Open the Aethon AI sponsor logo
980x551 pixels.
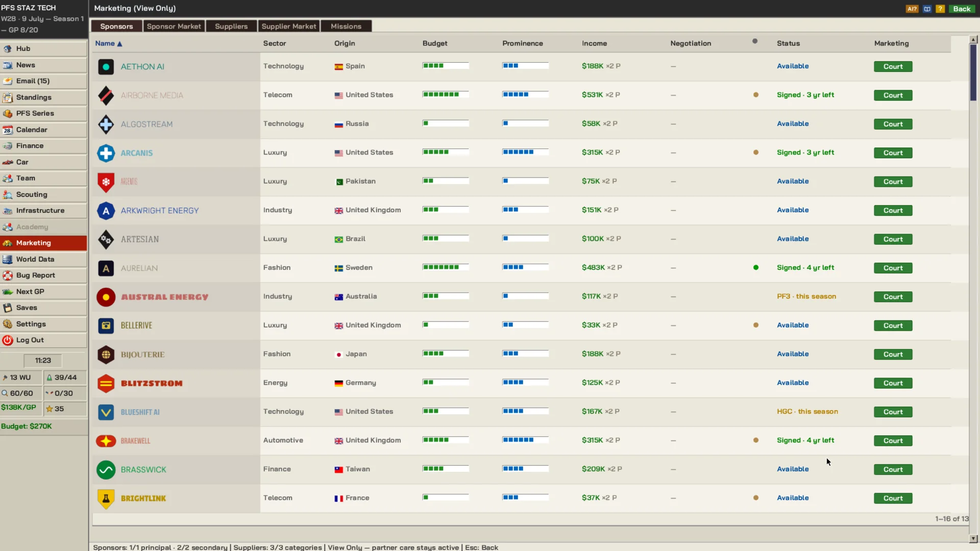(x=106, y=67)
